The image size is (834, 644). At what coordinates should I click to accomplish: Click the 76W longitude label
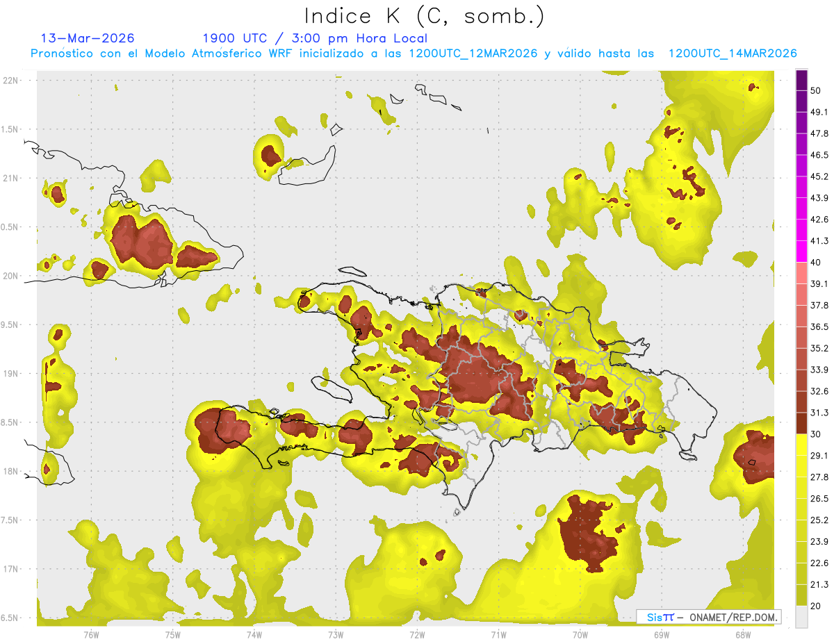click(91, 634)
